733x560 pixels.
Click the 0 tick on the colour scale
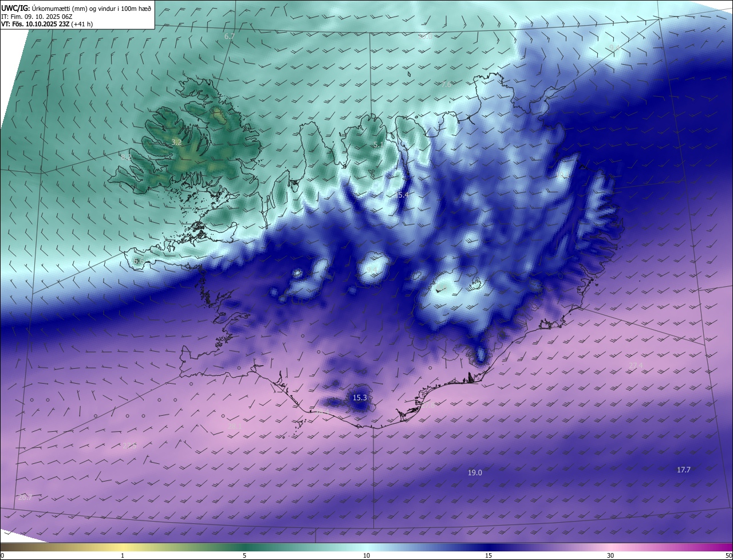tap(2, 555)
